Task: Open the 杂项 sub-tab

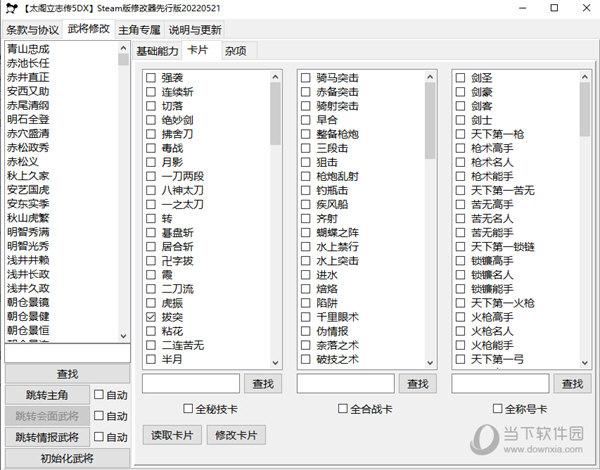Action: pyautogui.click(x=236, y=51)
